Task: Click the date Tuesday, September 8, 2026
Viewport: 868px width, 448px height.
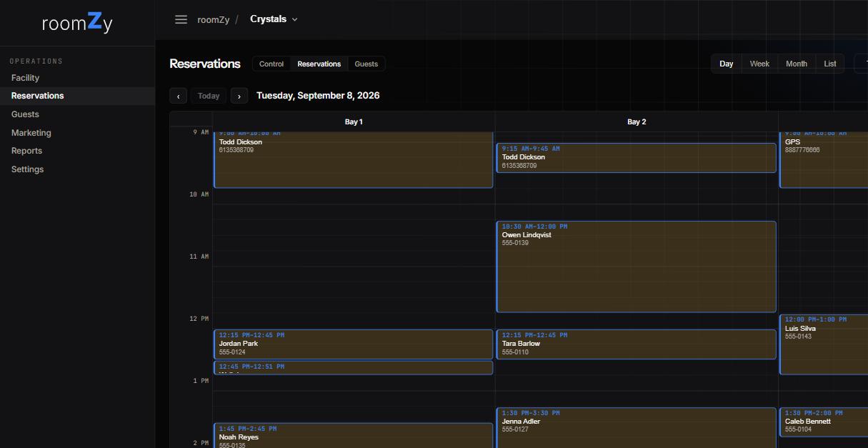Action: pyautogui.click(x=318, y=96)
